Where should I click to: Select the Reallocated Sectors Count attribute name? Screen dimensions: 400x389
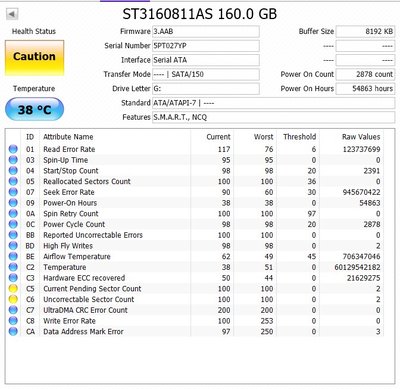click(87, 181)
